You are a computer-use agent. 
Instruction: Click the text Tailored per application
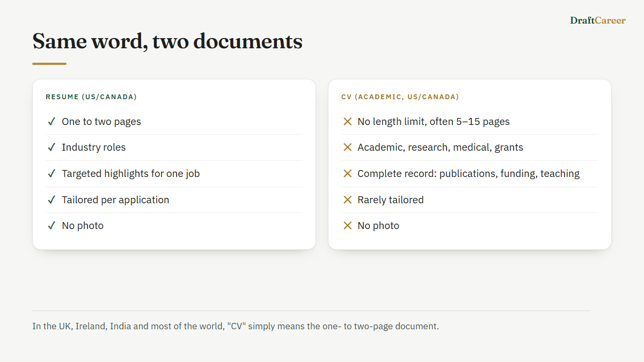(115, 200)
